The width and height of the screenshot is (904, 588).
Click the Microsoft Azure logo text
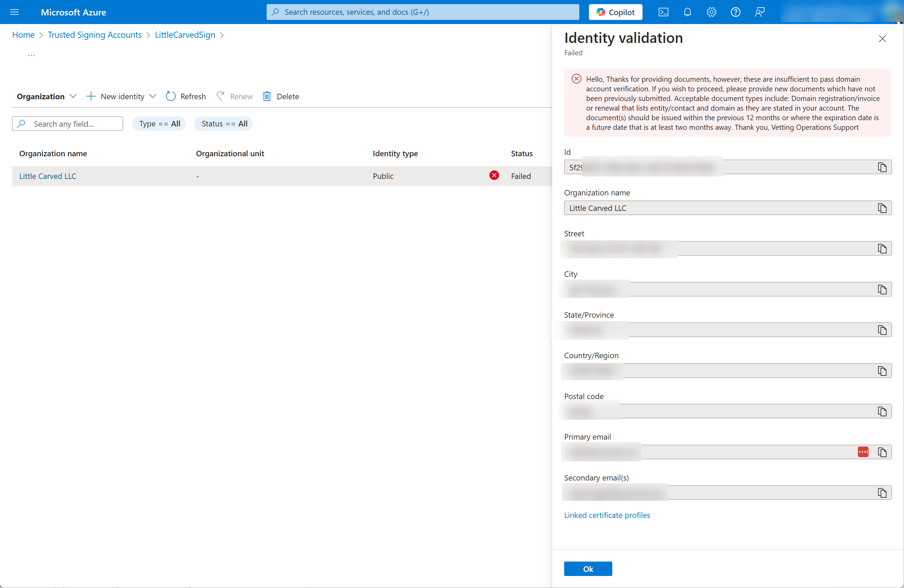(73, 12)
